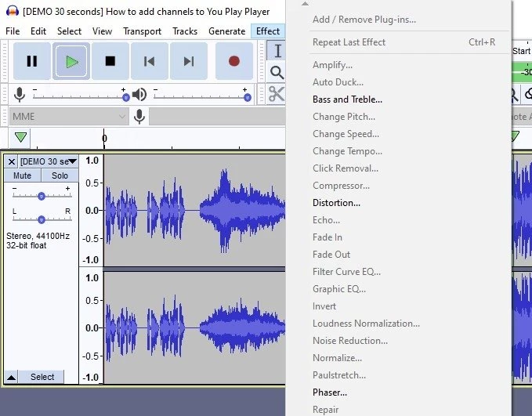Screen dimensions: 532x416
Task: Select the I-beam Selection tool
Action: pyautogui.click(x=277, y=51)
